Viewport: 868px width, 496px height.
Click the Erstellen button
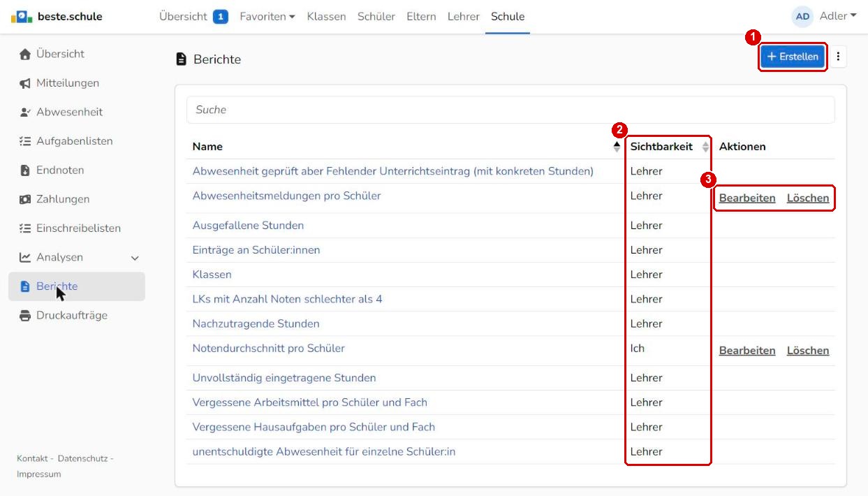pos(793,57)
